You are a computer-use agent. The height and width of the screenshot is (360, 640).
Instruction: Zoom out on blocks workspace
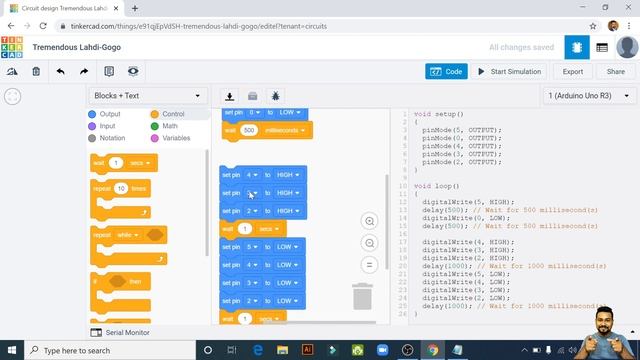click(x=369, y=243)
